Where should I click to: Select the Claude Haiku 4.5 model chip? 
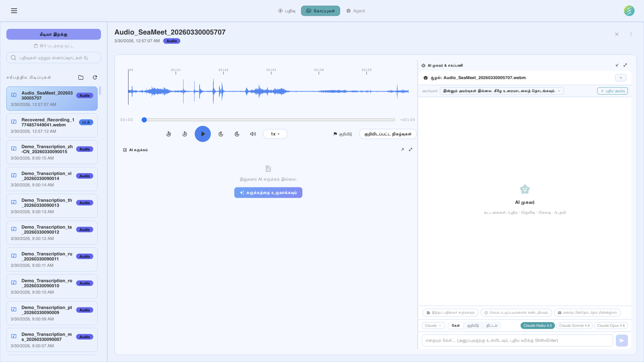click(x=537, y=325)
